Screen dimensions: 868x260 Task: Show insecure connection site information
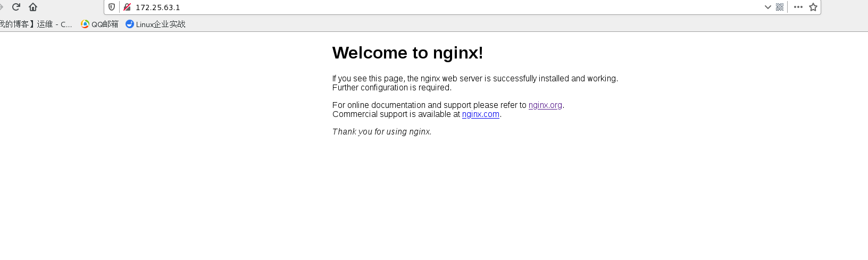[x=127, y=7]
